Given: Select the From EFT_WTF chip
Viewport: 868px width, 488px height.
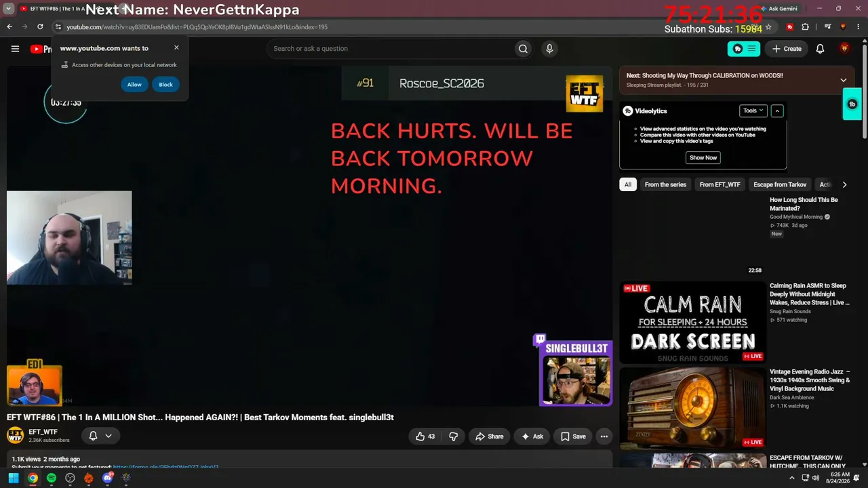Looking at the screenshot, I should (x=720, y=184).
